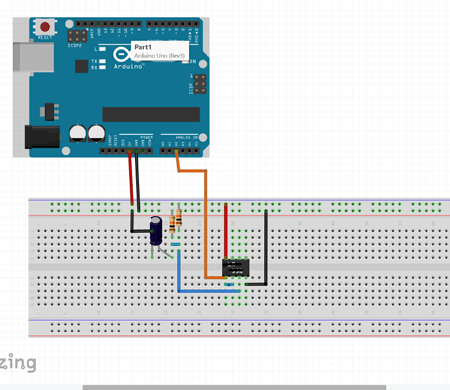
Task: Select the left resistor on breadboard
Action: (172, 224)
